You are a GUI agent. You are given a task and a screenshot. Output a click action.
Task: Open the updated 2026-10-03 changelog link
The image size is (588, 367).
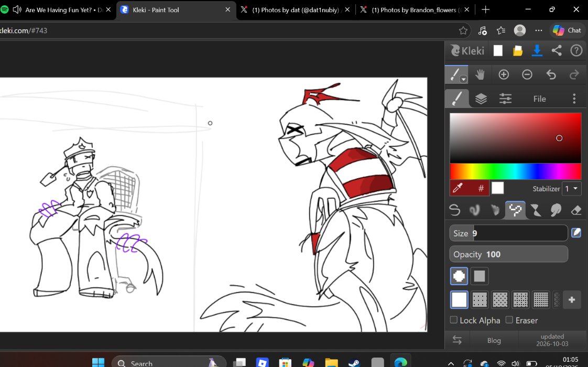(552, 340)
